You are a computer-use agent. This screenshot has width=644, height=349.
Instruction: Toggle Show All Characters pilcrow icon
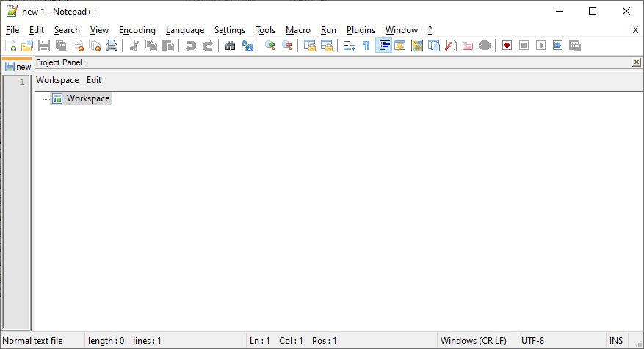coord(366,46)
